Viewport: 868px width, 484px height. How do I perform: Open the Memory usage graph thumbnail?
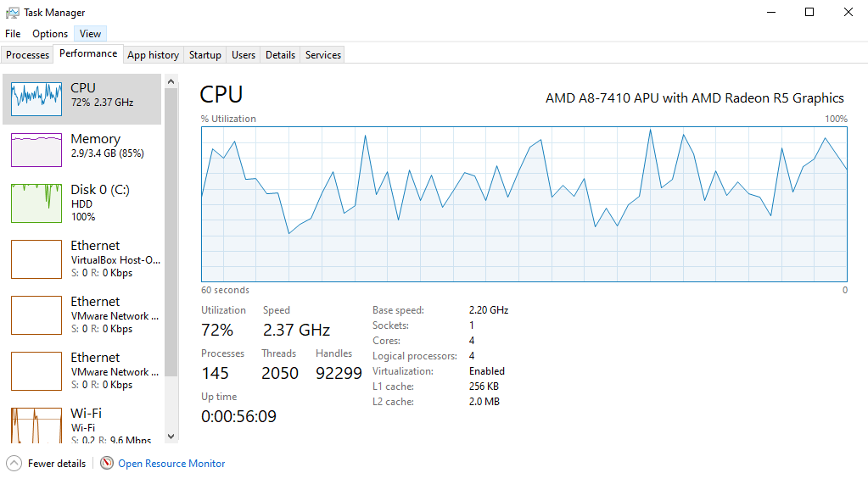click(36, 150)
